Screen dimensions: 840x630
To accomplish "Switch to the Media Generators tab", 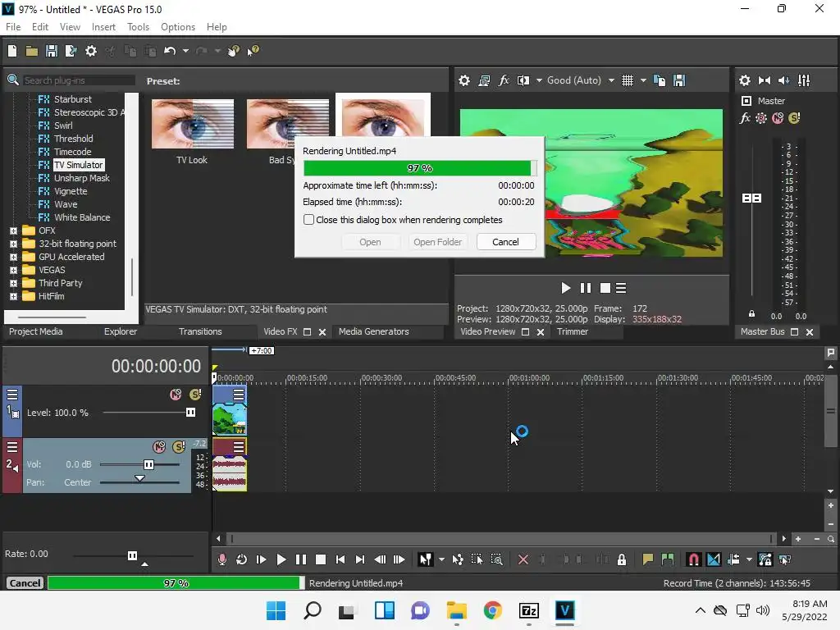I will pos(374,331).
